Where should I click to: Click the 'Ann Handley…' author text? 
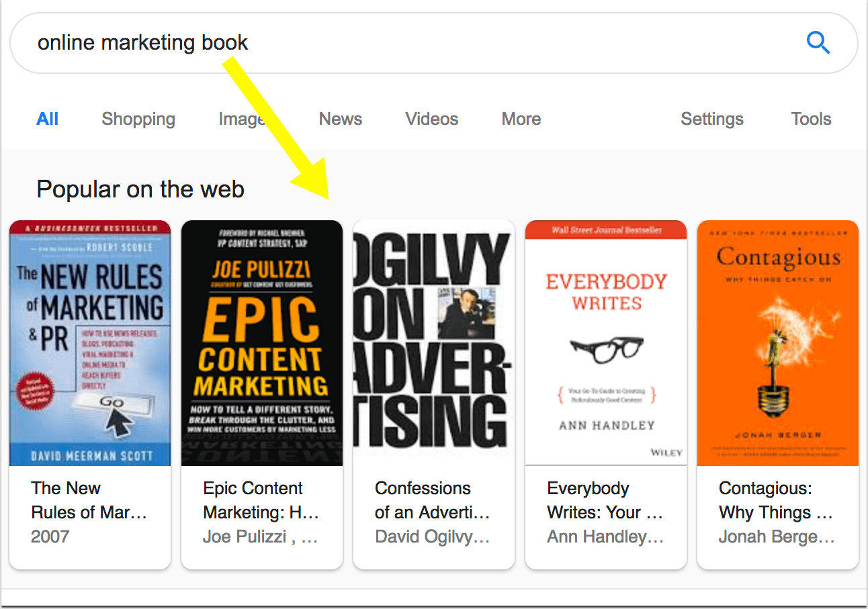605,537
